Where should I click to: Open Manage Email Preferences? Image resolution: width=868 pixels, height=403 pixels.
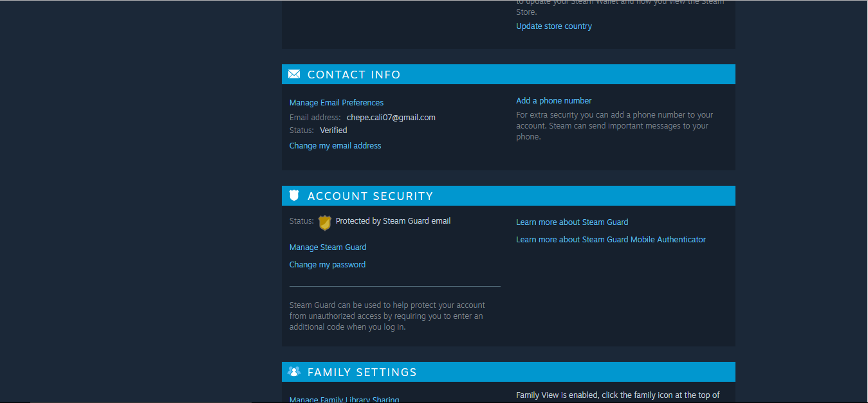coord(336,102)
